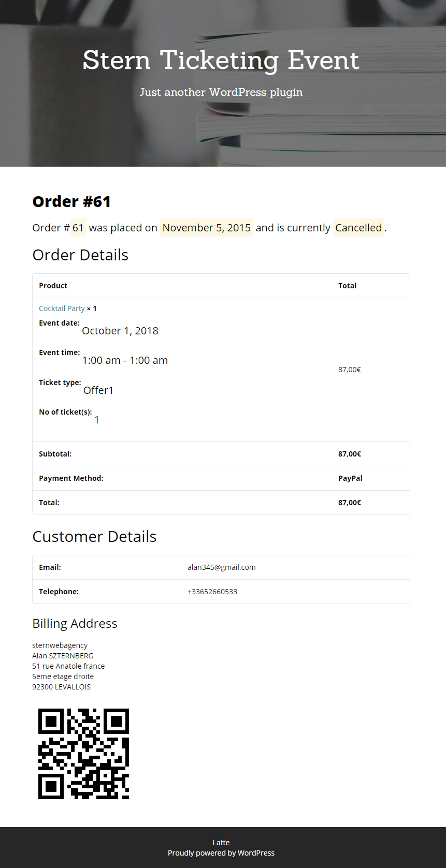Click the customer email alan345@gmail.com
The width and height of the screenshot is (446, 868).
click(x=221, y=567)
